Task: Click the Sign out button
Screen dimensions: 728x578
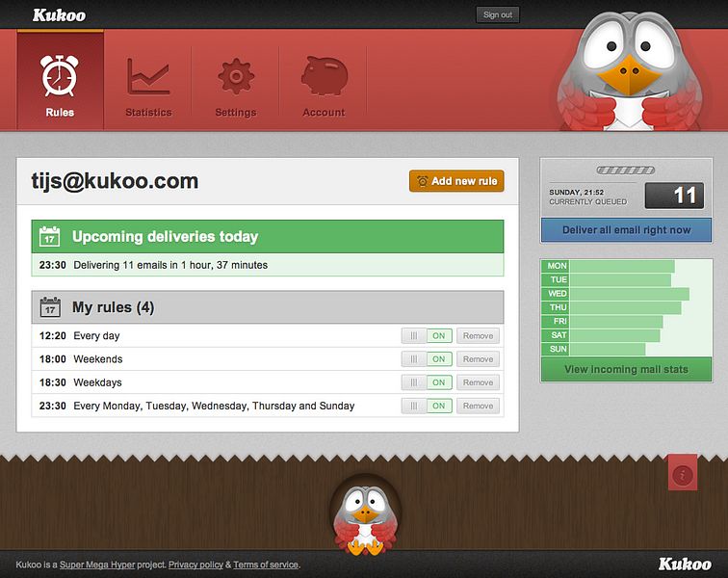Action: [x=498, y=14]
